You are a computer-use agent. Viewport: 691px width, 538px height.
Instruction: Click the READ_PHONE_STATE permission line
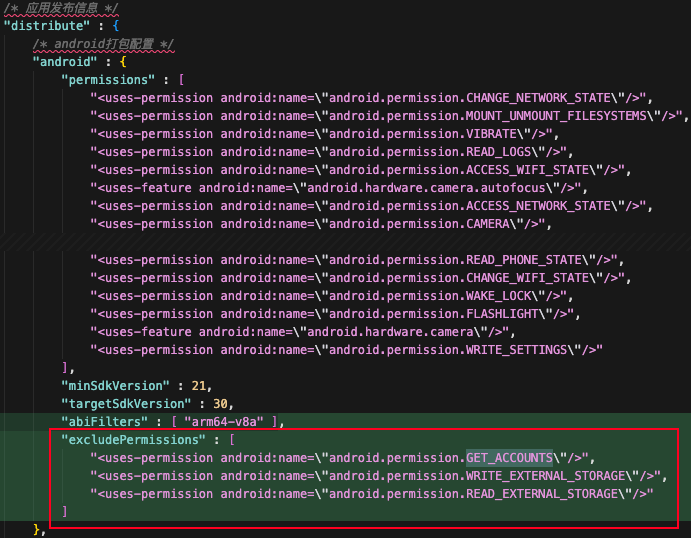click(357, 260)
